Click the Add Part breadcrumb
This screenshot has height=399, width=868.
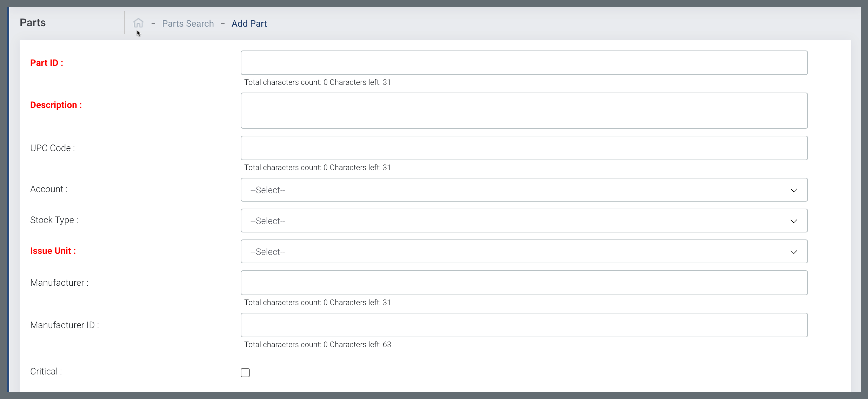(x=249, y=23)
